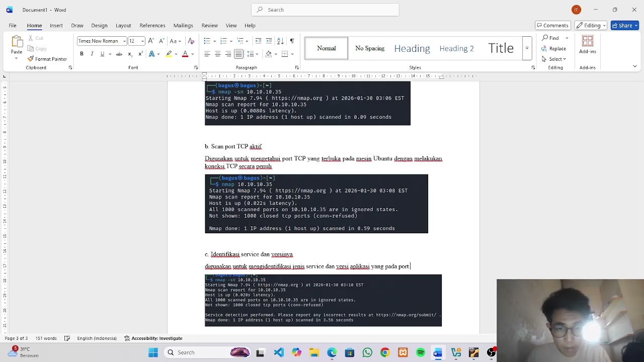Apply the Title style
Screen dimensions: 644x362
tap(501, 48)
